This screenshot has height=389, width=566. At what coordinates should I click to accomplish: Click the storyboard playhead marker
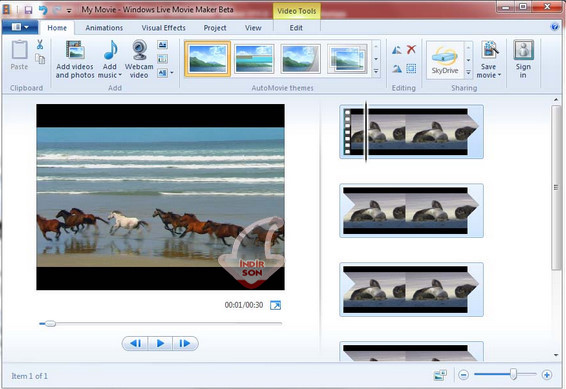366,132
